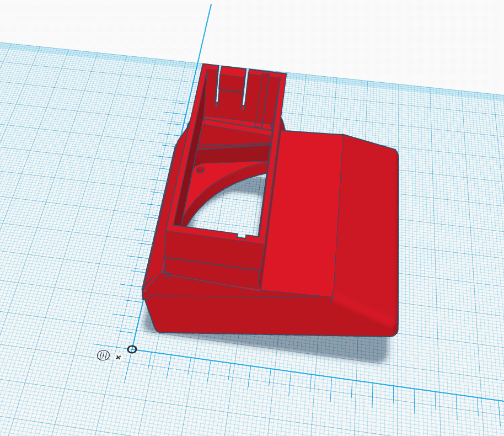Screen dimensions: 504x436
Task: Dismiss the ruler with the X button
Action: [118, 358]
